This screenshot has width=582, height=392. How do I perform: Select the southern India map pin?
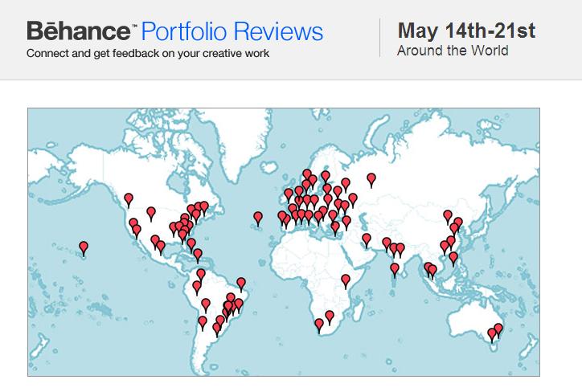coord(395,270)
